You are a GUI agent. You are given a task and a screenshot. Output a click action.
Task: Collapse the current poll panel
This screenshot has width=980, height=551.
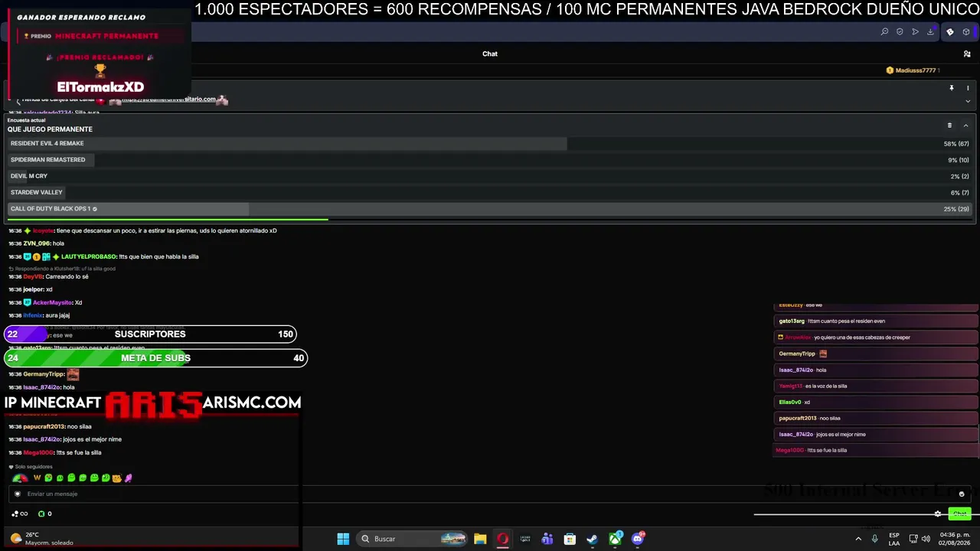(965, 126)
